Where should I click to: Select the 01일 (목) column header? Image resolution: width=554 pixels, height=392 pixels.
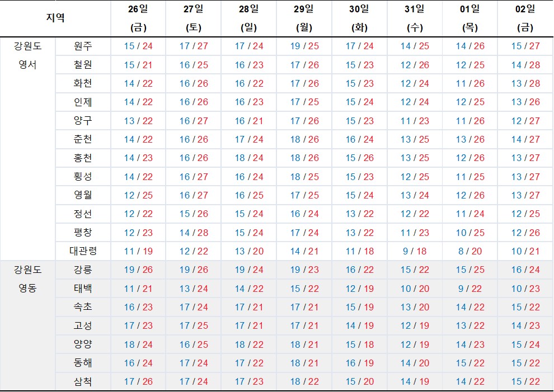click(470, 18)
